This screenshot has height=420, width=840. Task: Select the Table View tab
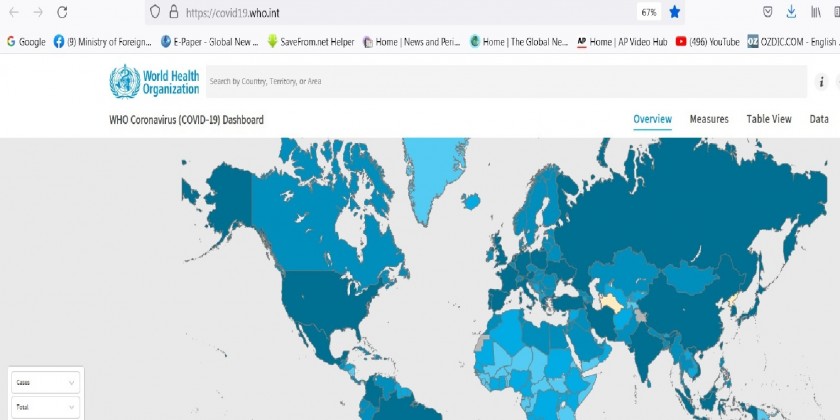point(768,120)
